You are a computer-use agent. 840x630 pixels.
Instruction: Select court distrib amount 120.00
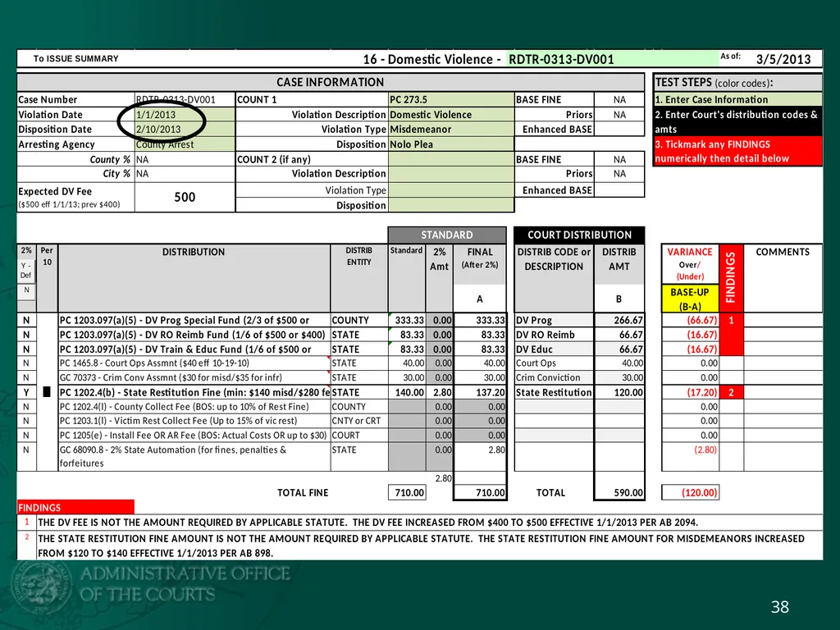pos(619,392)
